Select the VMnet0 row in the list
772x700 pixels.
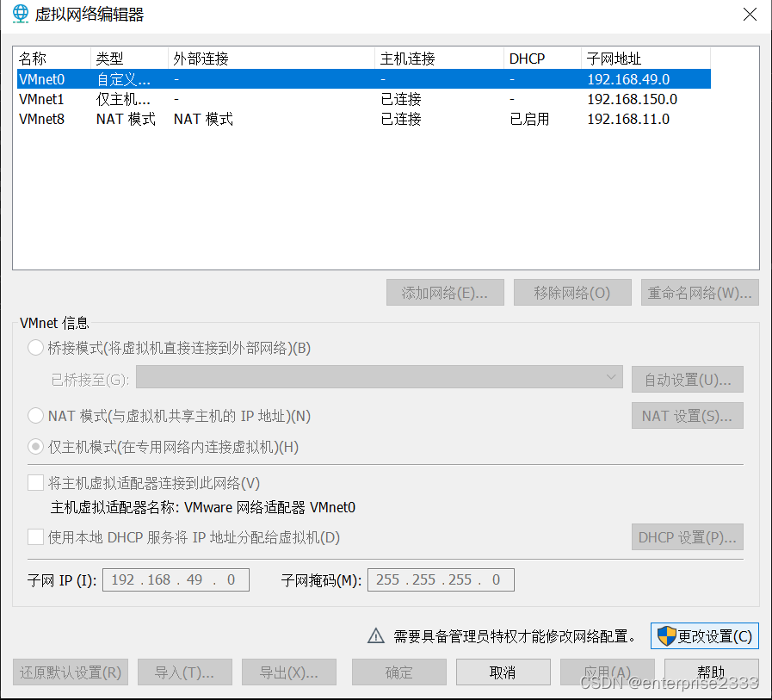click(x=364, y=79)
